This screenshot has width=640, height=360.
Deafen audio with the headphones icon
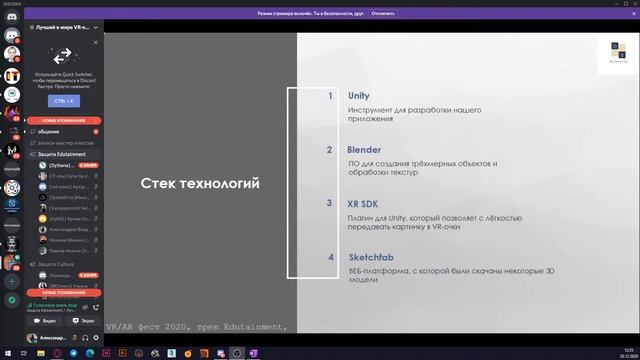(x=85, y=338)
